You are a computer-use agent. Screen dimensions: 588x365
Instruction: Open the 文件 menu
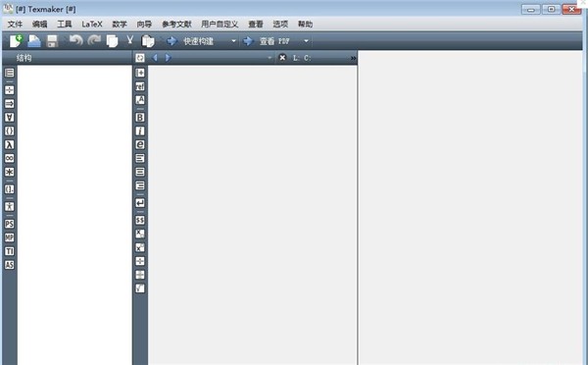click(x=15, y=24)
